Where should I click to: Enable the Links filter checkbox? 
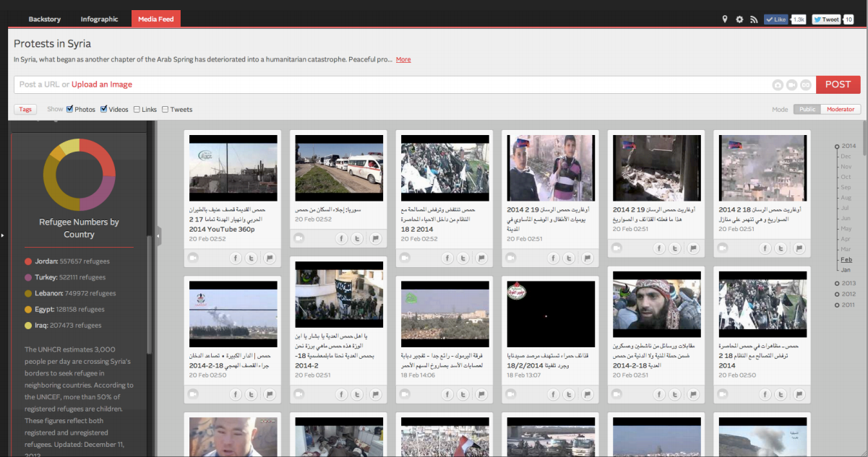pyautogui.click(x=137, y=110)
